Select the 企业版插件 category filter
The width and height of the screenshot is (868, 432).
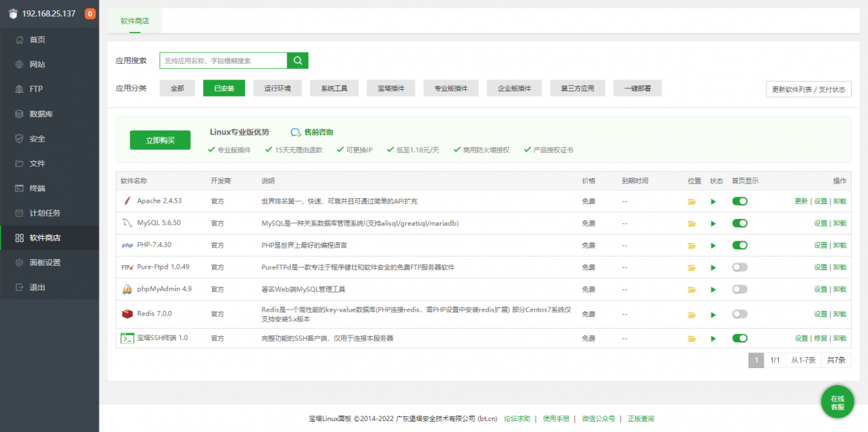coord(514,88)
